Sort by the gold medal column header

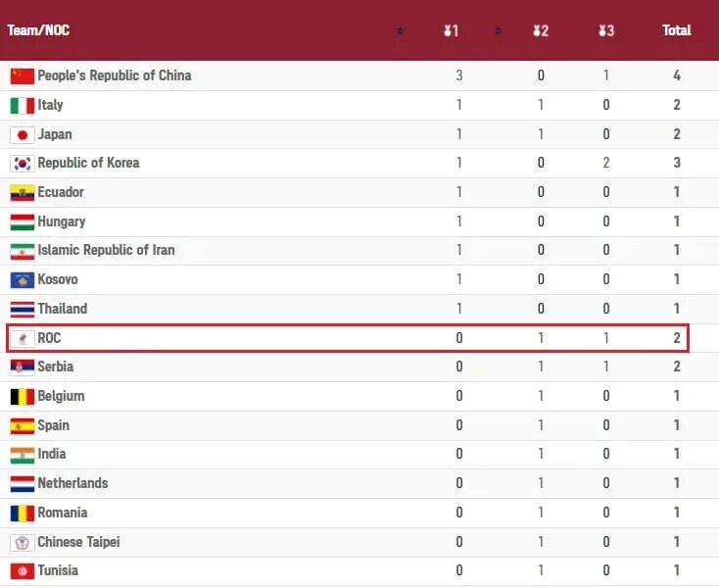click(x=451, y=30)
